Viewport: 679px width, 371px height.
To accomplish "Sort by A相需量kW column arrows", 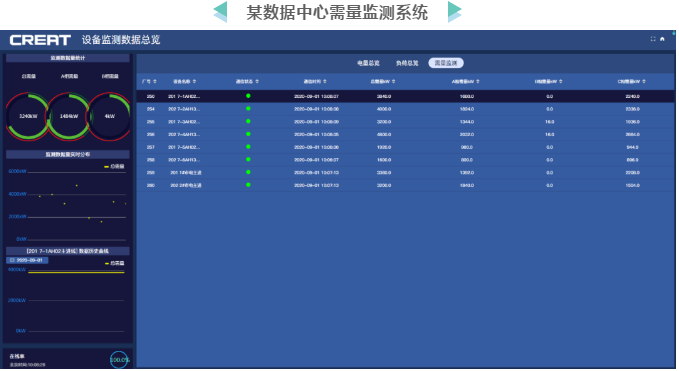I will pos(478,81).
